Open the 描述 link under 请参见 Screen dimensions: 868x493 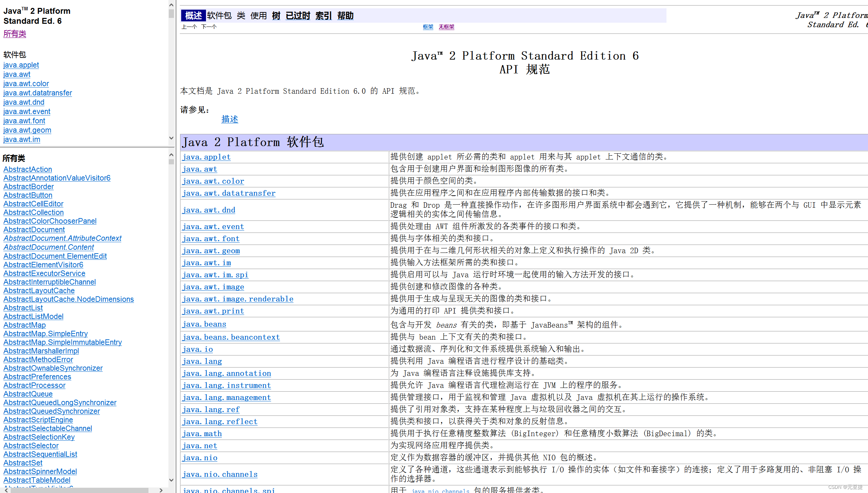coord(229,120)
